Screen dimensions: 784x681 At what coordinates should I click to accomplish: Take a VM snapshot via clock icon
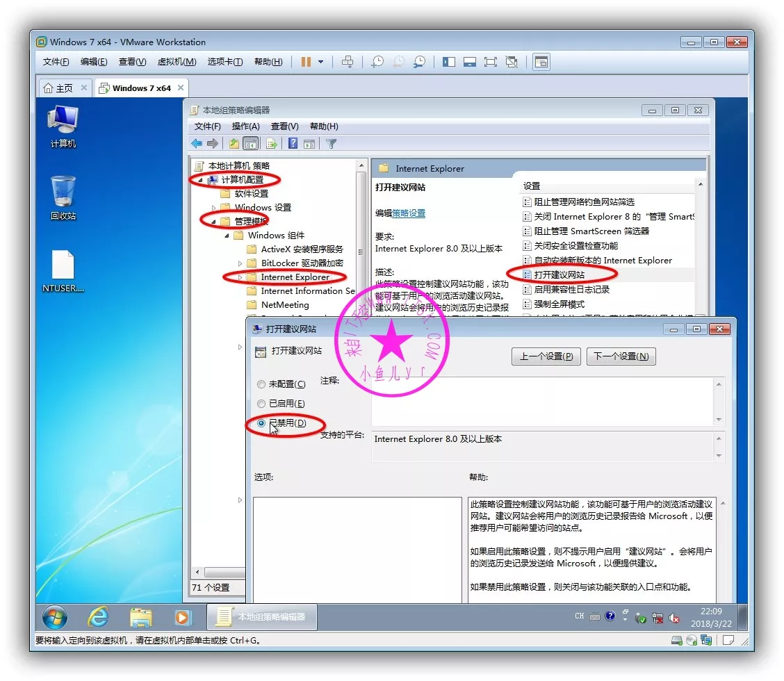click(377, 62)
